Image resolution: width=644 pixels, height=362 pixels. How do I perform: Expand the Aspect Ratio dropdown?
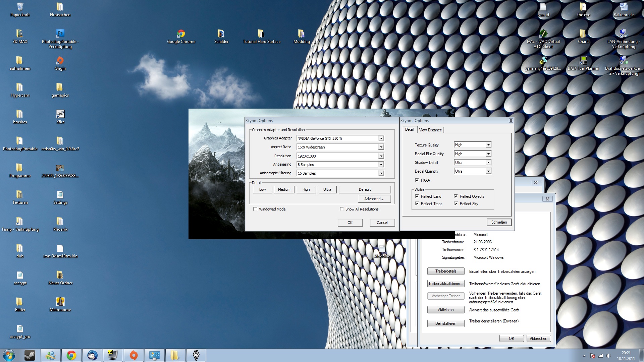pos(381,147)
